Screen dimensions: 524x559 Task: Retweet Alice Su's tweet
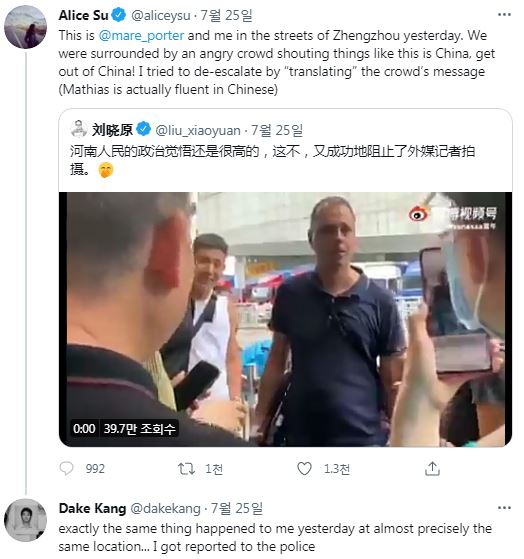tap(186, 468)
